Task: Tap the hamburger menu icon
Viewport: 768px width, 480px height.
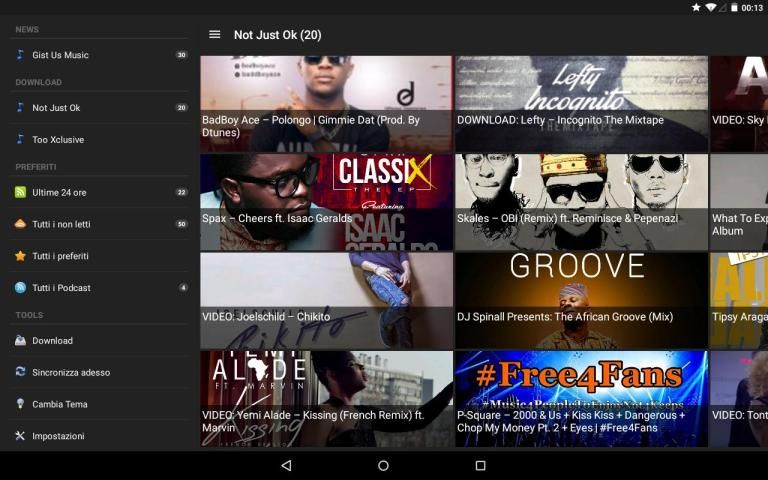Action: (214, 35)
